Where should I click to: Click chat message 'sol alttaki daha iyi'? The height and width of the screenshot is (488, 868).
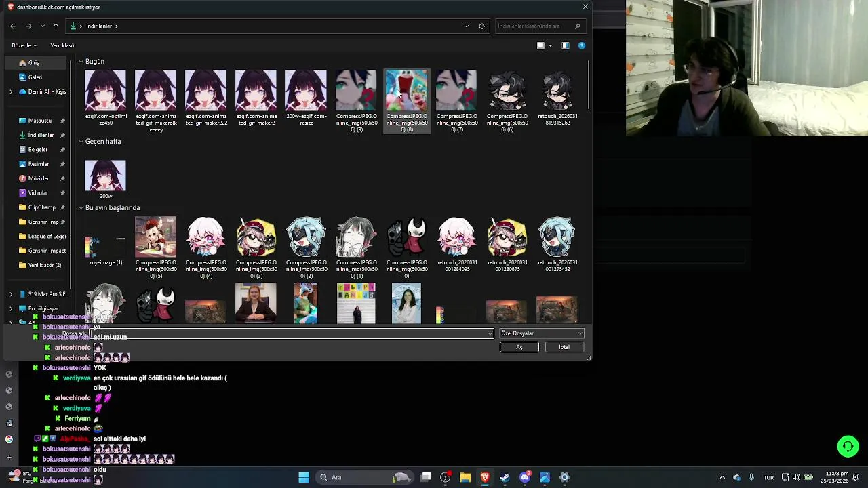(119, 439)
